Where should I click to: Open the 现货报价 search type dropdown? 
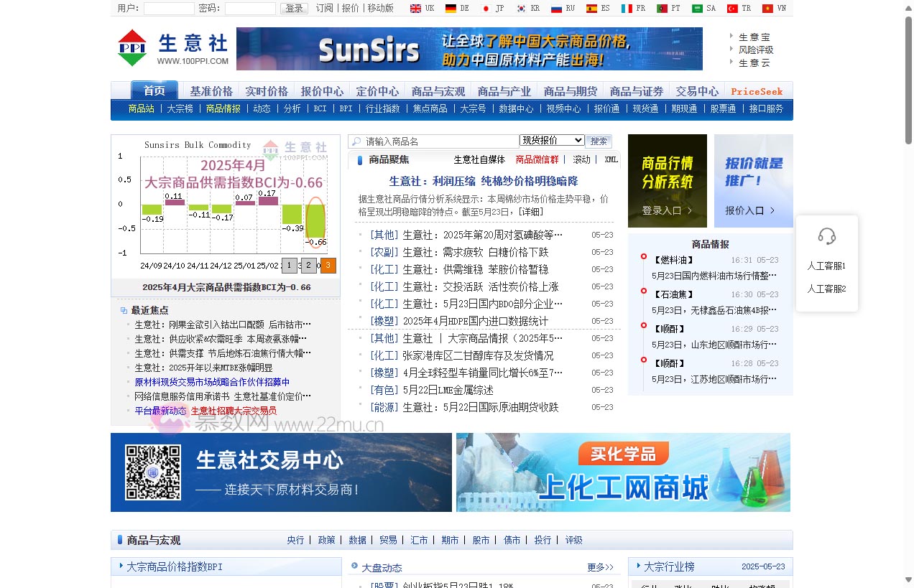552,141
